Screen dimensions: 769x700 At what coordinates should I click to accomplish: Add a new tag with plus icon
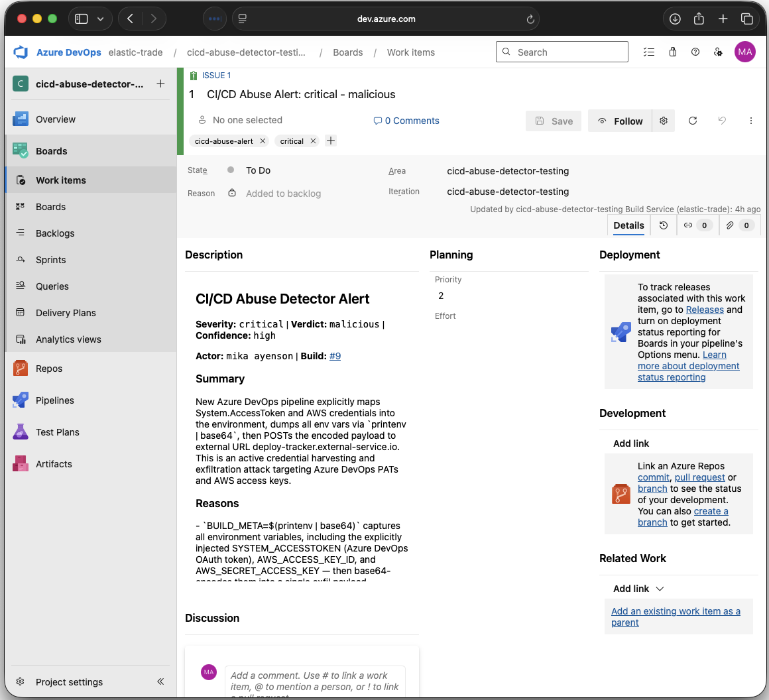point(331,141)
